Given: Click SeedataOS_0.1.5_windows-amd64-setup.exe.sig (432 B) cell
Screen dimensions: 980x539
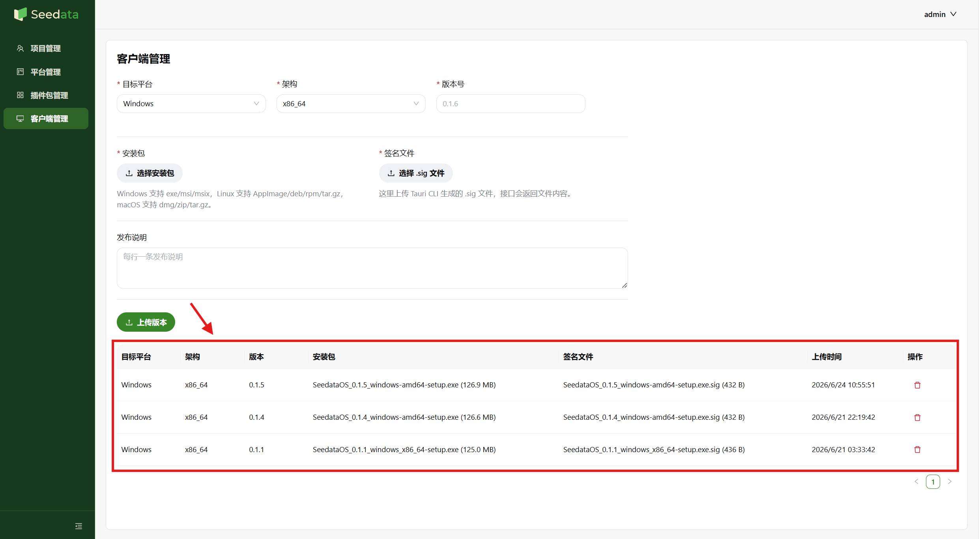Looking at the screenshot, I should pos(654,385).
